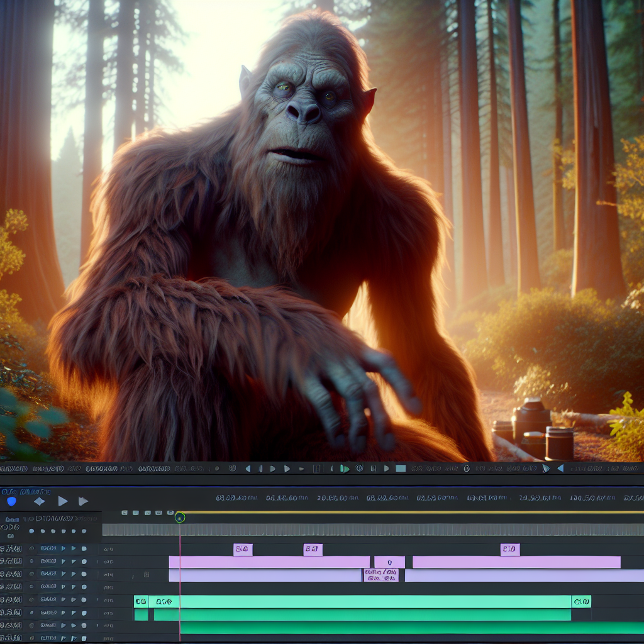Image resolution: width=644 pixels, height=644 pixels.
Task: Toggle the round visibility dot on the bottom track
Action: point(31,638)
